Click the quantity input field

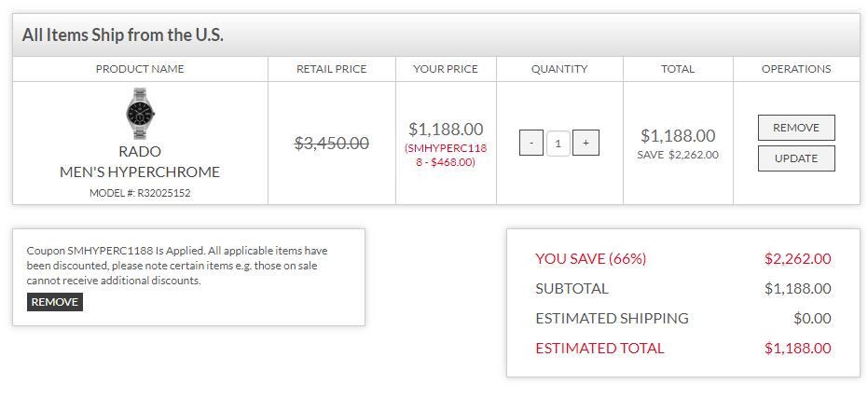point(558,144)
